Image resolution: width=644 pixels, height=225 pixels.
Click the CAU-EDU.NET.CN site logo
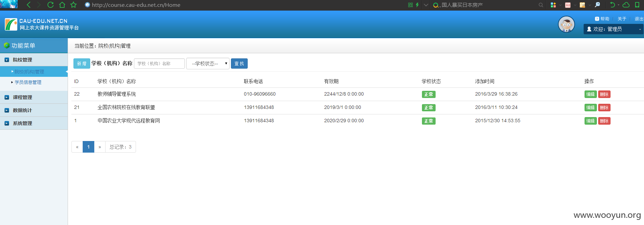click(x=42, y=24)
